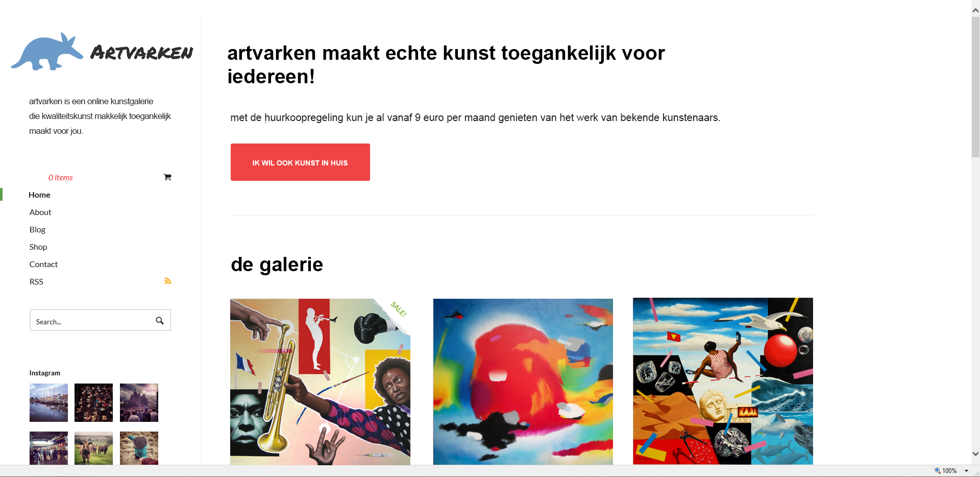Screen dimensions: 980x477
Task: Open the Home menu item
Action: (x=39, y=195)
